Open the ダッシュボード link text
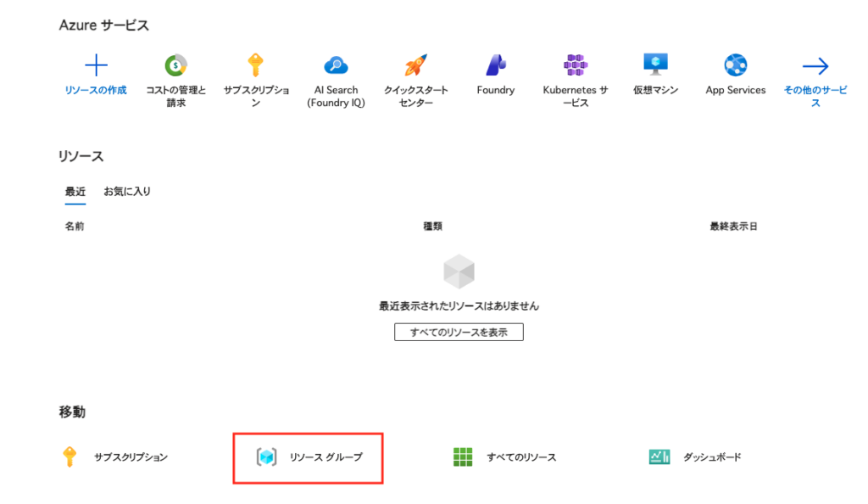 712,457
